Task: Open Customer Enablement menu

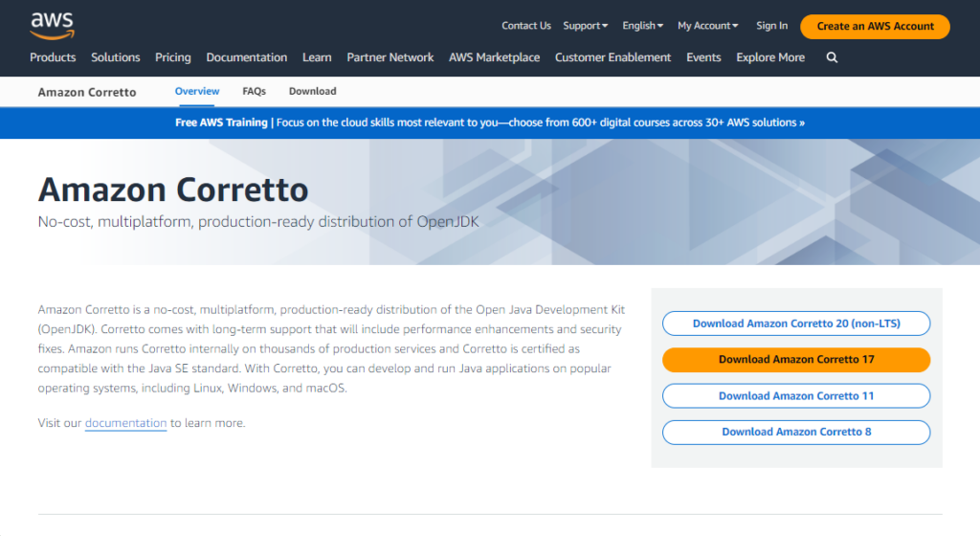Action: click(613, 57)
